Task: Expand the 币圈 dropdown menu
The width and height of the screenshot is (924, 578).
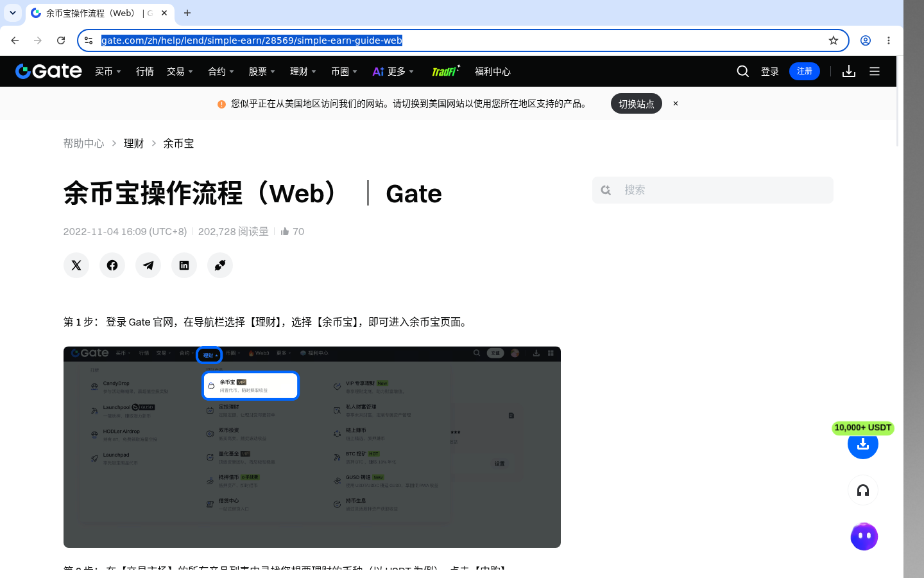Action: click(x=345, y=71)
